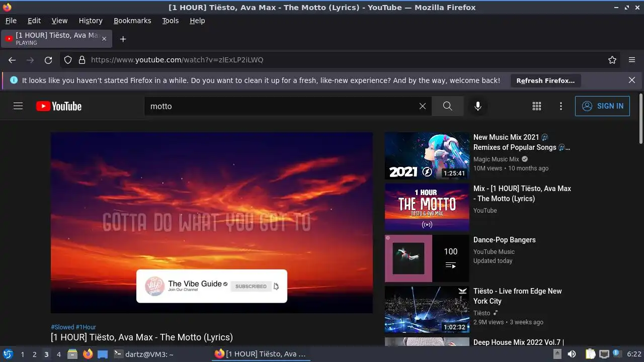Open the View menu

click(59, 21)
